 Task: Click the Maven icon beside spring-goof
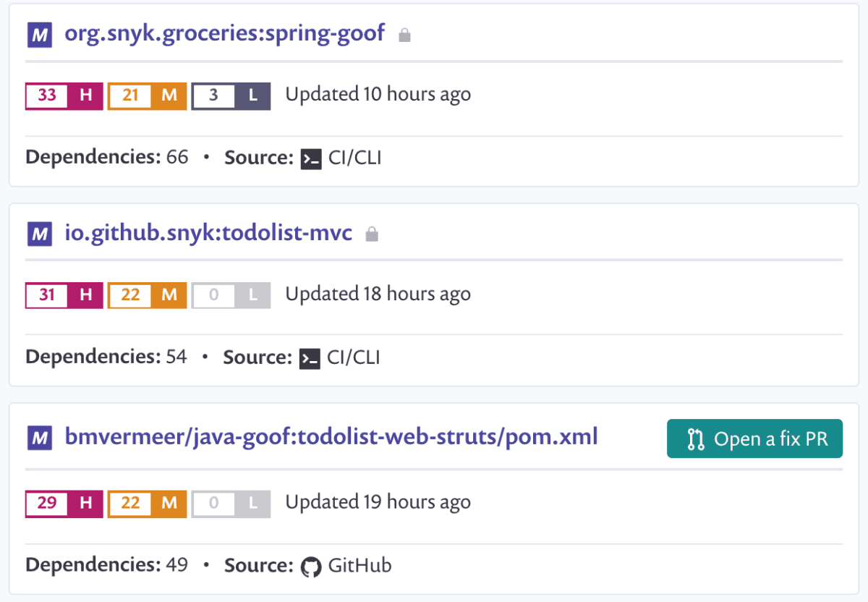pyautogui.click(x=40, y=34)
